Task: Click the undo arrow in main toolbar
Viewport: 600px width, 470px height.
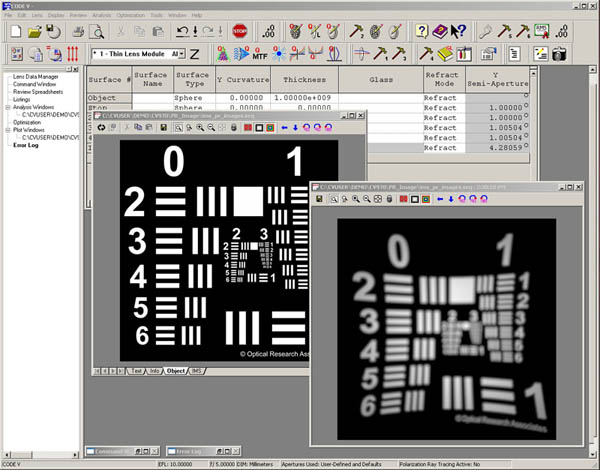Action: point(182,31)
